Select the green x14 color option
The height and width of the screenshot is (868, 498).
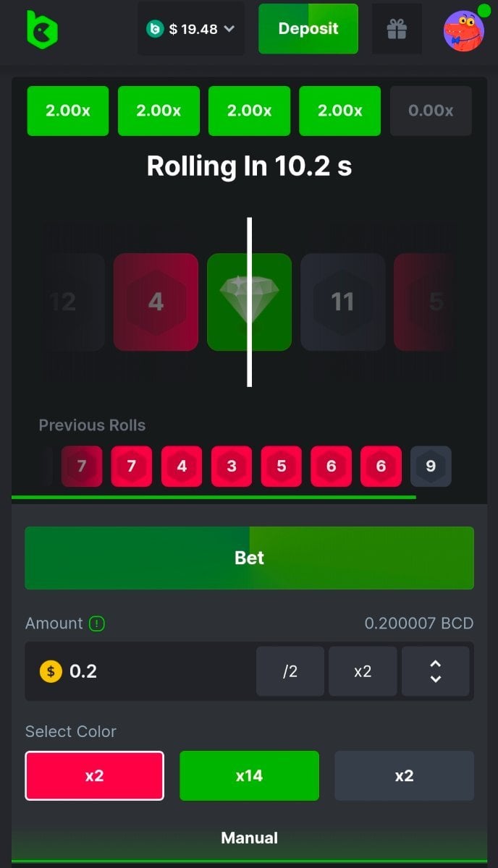[x=249, y=775]
